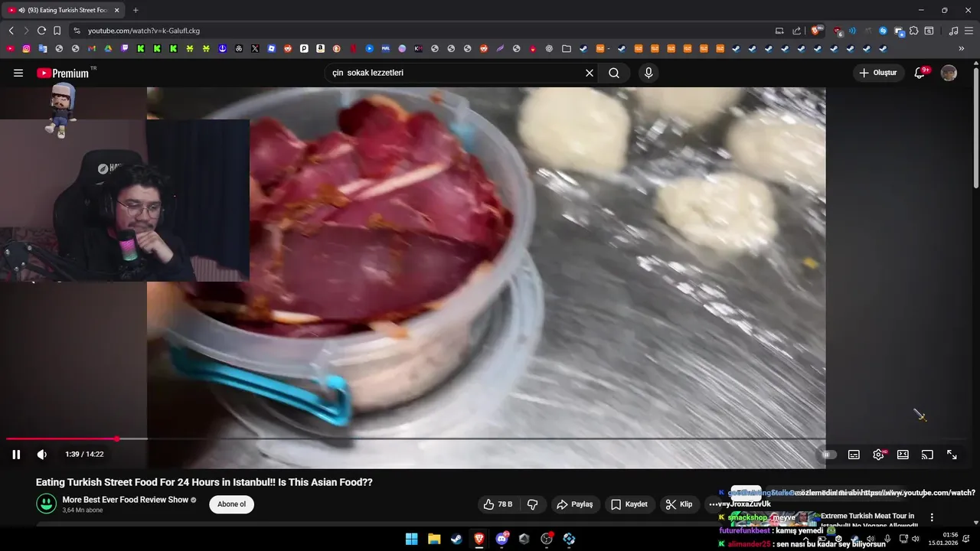Open Amazon bookmark
Image resolution: width=980 pixels, height=551 pixels.
click(320, 48)
